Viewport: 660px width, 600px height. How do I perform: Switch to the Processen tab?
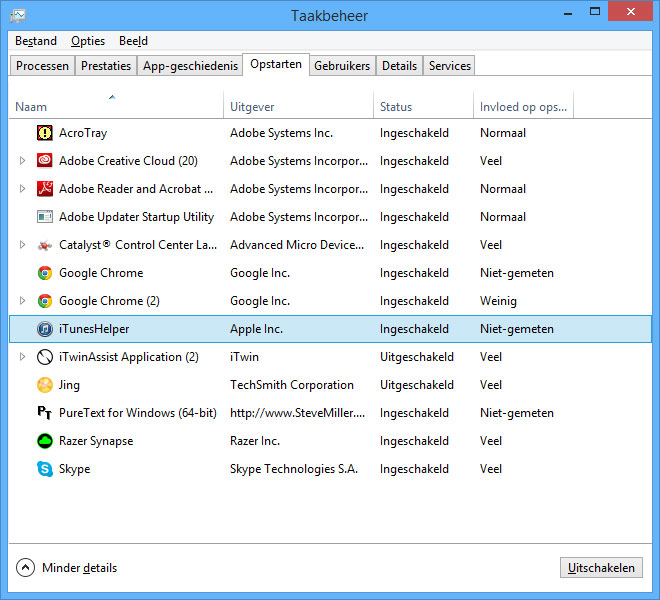pos(42,66)
